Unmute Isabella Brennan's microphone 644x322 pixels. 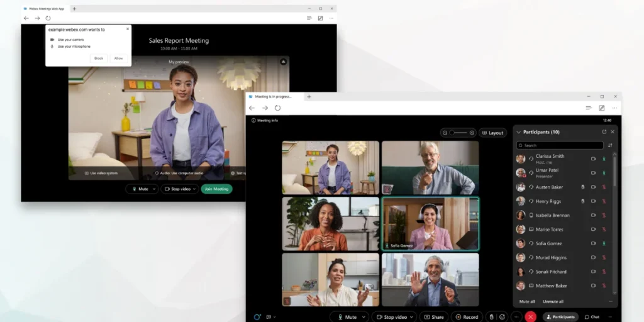point(604,215)
